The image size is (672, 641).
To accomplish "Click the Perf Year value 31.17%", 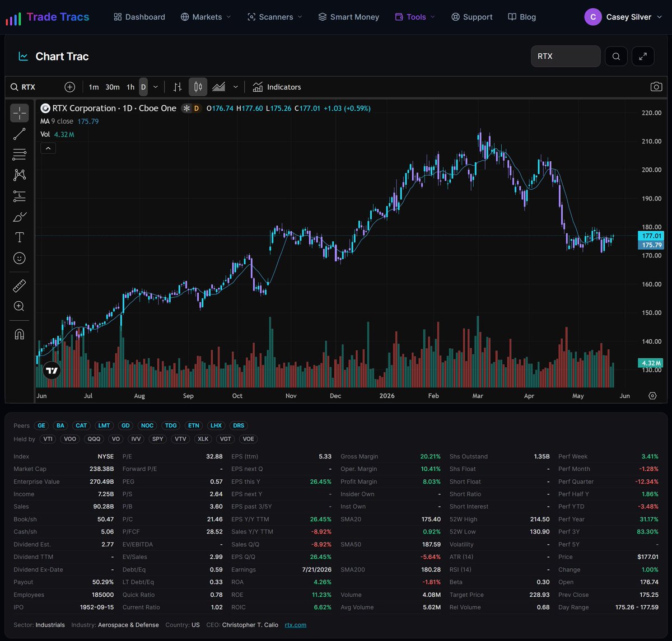I will pos(649,519).
